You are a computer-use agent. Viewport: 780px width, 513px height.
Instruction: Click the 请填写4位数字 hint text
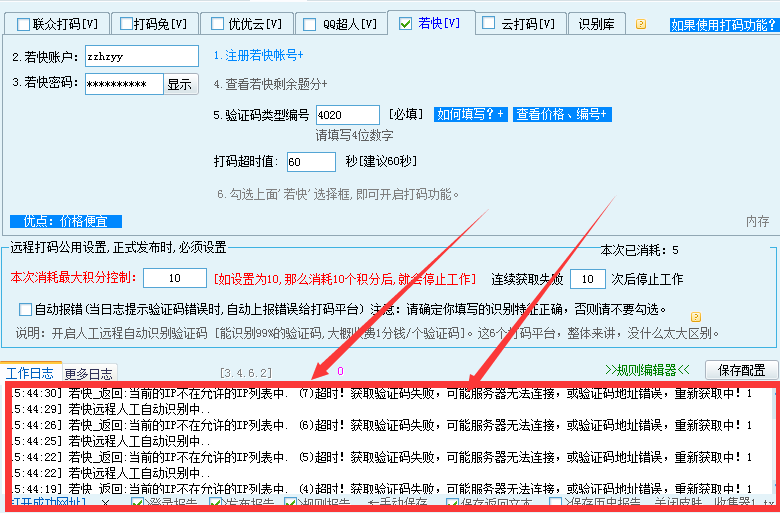click(355, 135)
